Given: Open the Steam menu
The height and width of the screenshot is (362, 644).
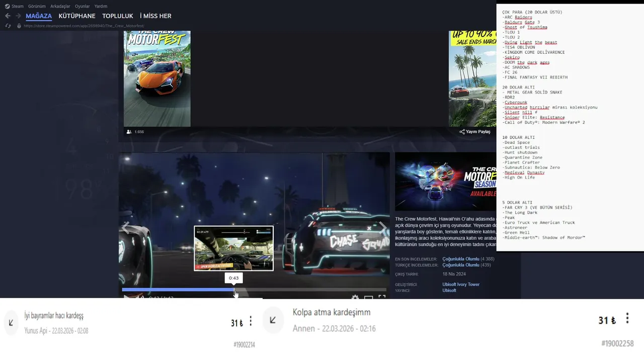Looking at the screenshot, I should pos(18,6).
